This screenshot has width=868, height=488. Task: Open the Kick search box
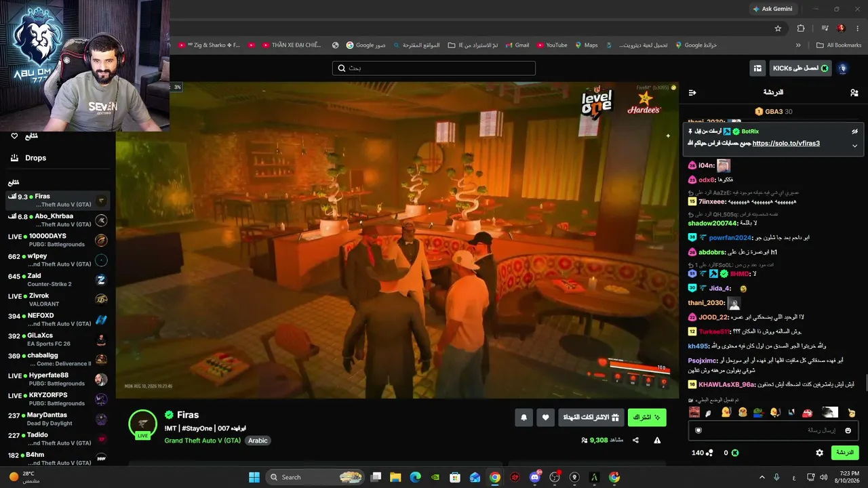[434, 68]
